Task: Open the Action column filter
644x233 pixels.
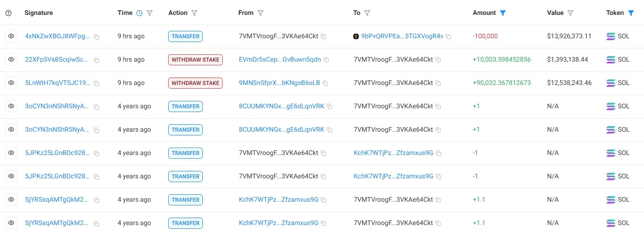Action: click(194, 13)
